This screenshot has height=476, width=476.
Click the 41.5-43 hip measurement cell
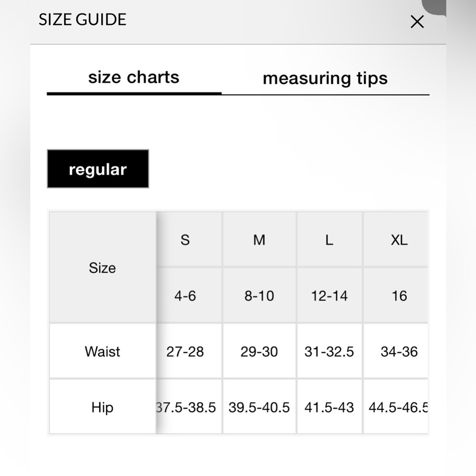tap(329, 407)
